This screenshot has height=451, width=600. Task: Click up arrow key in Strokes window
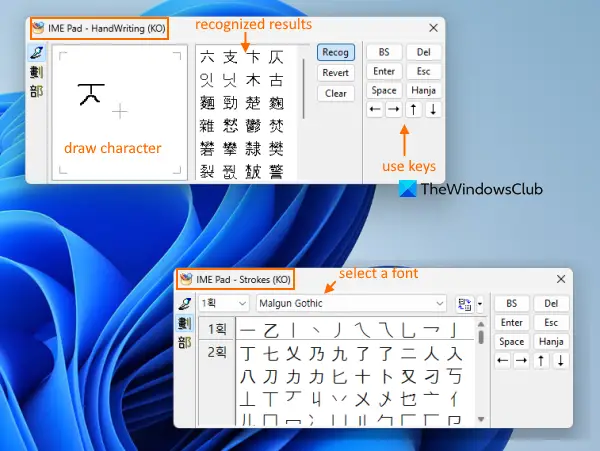point(541,361)
